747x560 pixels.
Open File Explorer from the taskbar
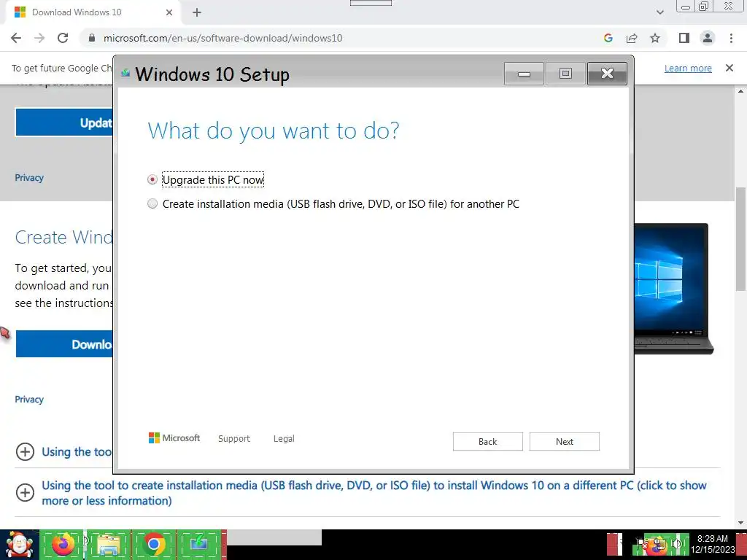click(109, 545)
